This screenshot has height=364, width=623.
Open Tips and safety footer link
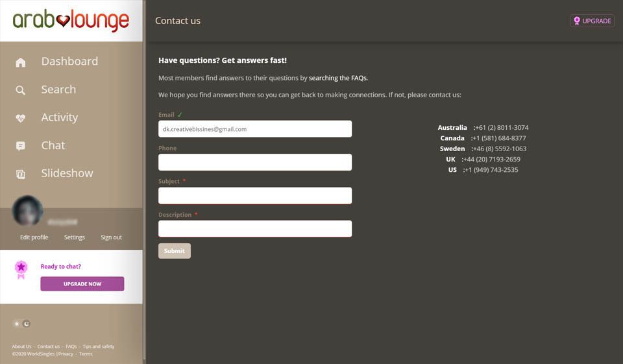99,346
